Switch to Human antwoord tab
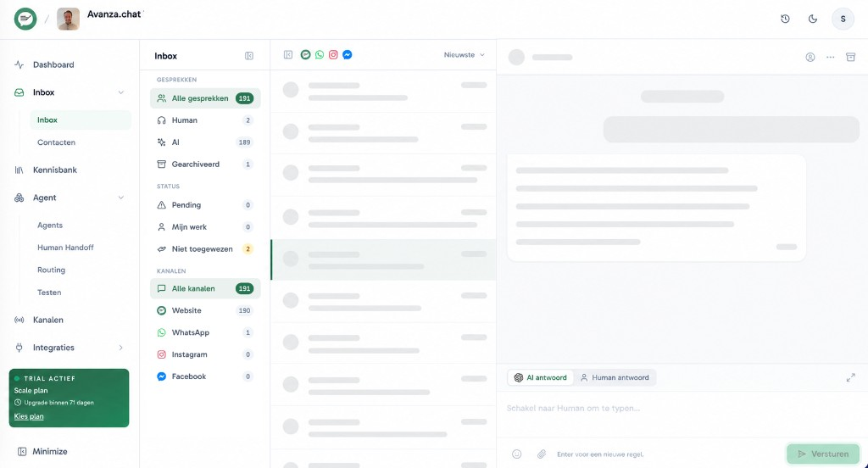 (615, 378)
